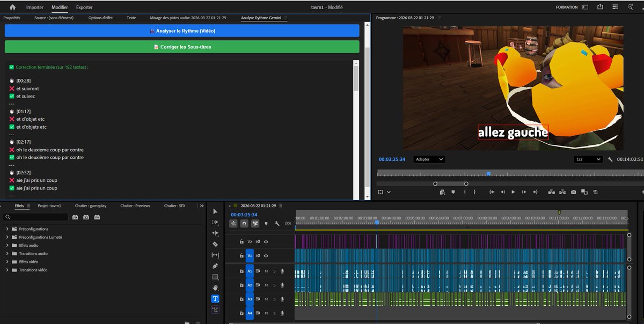Play the sequence in Program monitor
This screenshot has height=324, width=644.
click(x=513, y=192)
